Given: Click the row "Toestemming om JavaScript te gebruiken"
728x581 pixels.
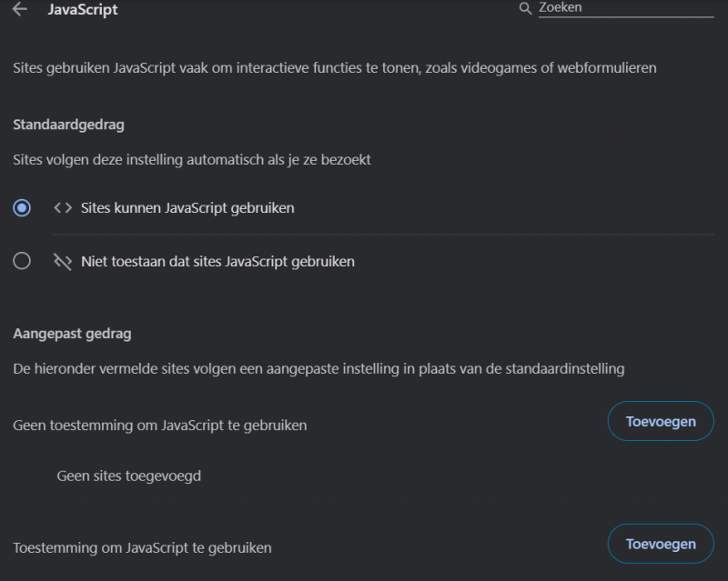Looking at the screenshot, I should click(142, 547).
